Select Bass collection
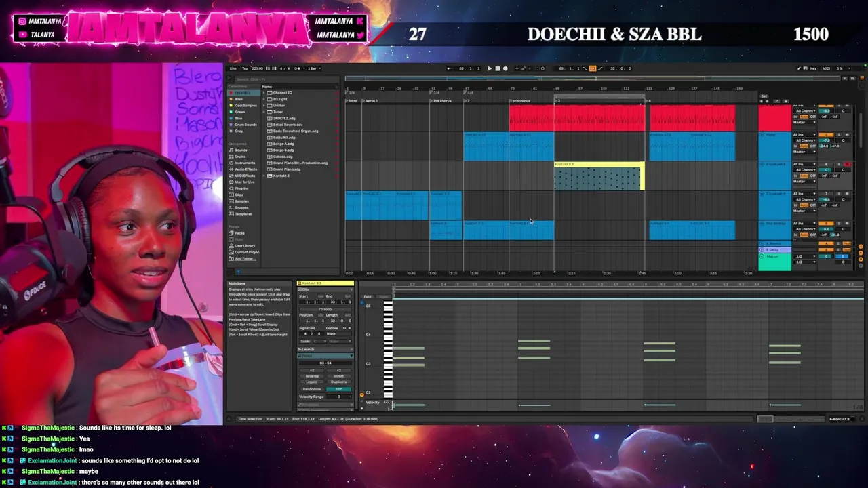The width and height of the screenshot is (868, 488). [x=239, y=99]
